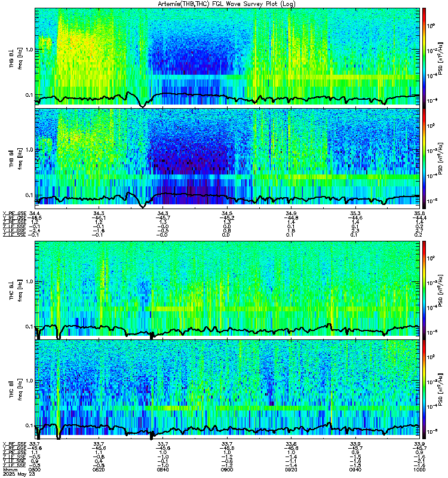Click the X_RE_GSE row label under THB panels
This screenshot has width=448, height=478.
click(14, 214)
